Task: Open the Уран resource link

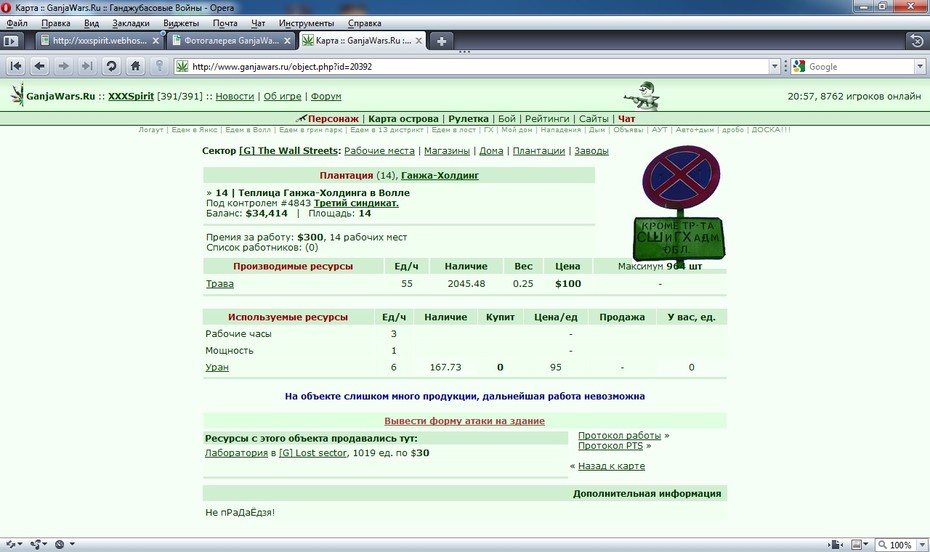Action: [x=216, y=367]
